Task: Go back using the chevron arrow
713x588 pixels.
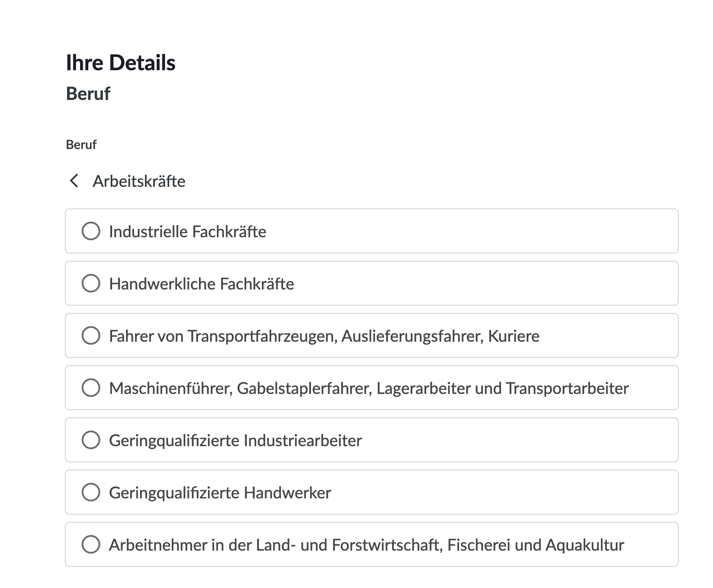Action: click(x=74, y=181)
